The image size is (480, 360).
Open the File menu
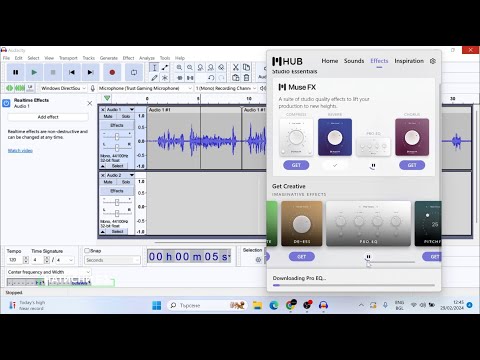[6, 58]
